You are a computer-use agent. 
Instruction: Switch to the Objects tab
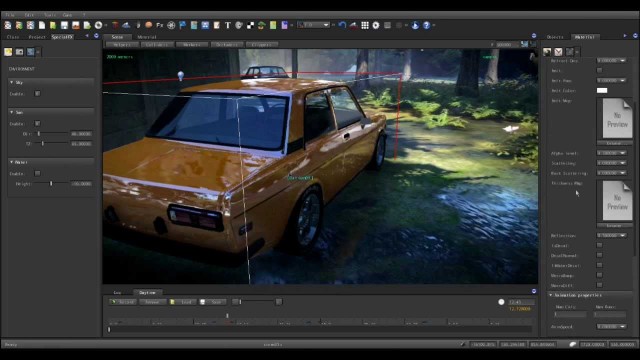[x=555, y=37]
